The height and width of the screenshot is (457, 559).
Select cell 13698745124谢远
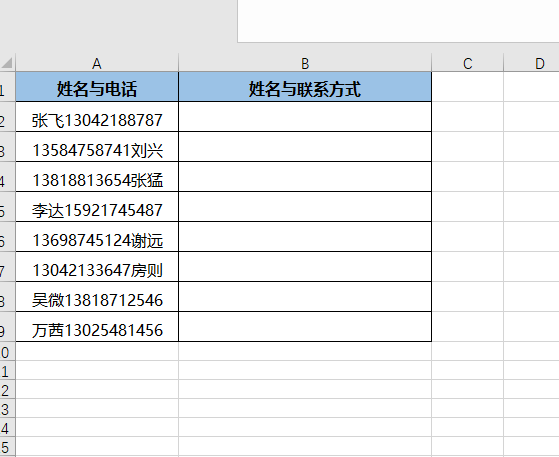coord(97,237)
